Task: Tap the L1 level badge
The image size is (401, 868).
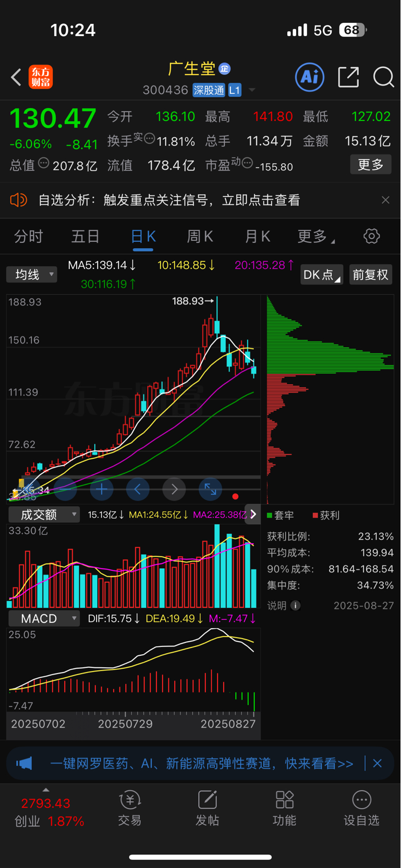Action: pyautogui.click(x=235, y=90)
